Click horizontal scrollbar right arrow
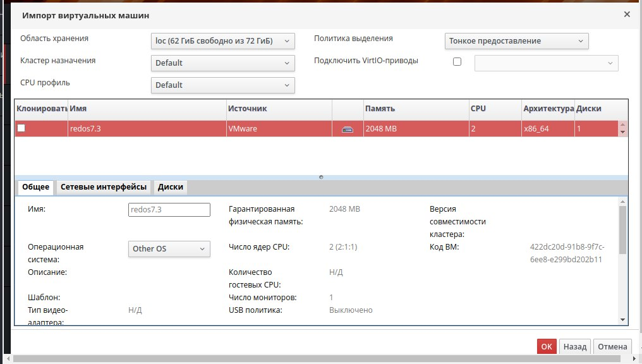 point(634,359)
